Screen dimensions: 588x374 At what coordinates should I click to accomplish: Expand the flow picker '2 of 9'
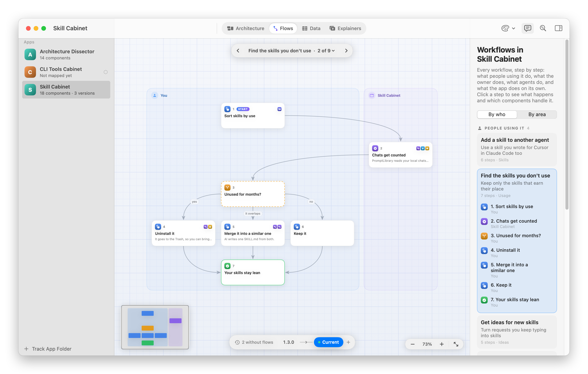(326, 51)
